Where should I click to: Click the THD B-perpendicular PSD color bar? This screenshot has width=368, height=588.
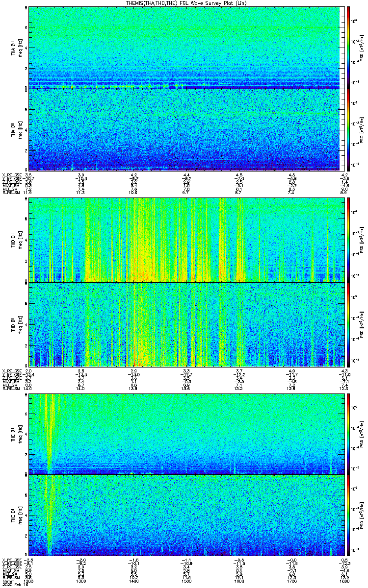349,240
